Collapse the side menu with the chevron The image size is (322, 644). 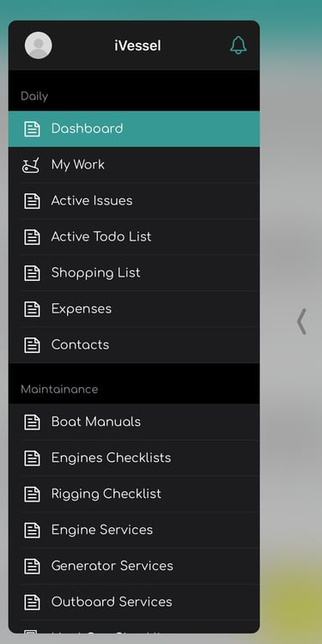301,322
